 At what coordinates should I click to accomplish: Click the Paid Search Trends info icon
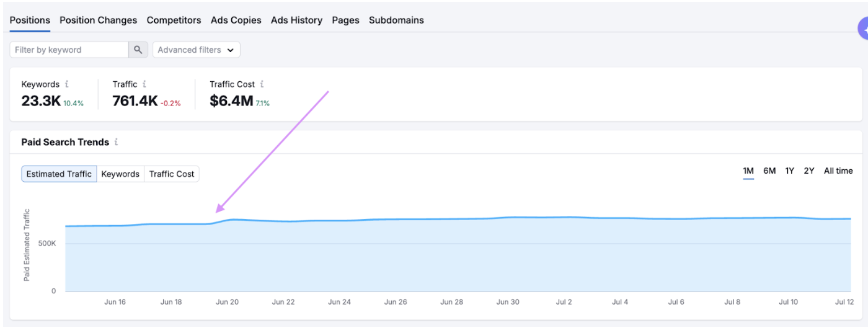(x=116, y=142)
